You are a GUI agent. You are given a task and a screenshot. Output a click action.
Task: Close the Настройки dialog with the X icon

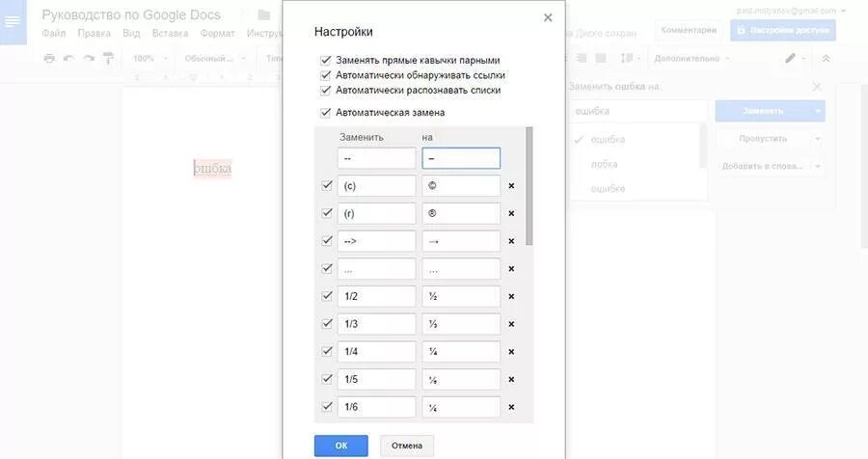548,17
